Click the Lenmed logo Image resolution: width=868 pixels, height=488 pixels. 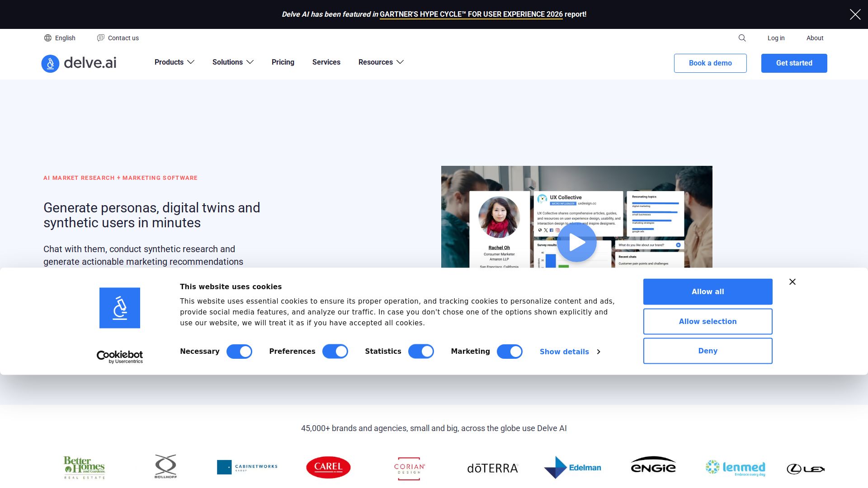736,468
